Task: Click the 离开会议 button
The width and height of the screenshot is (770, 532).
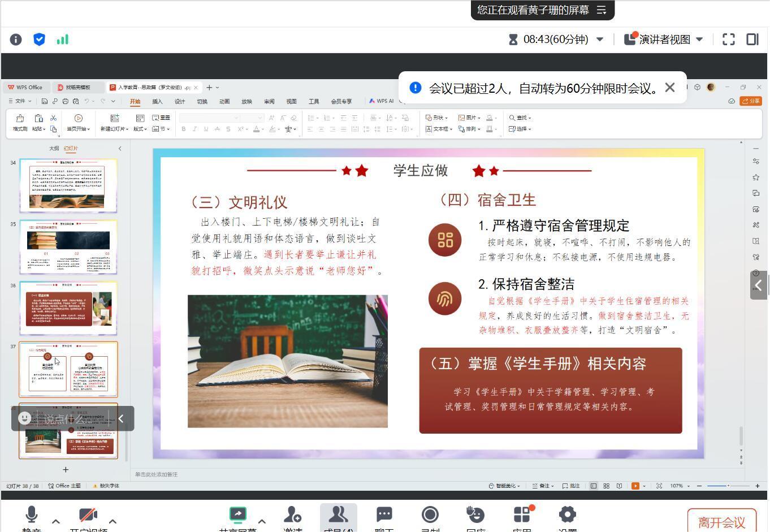Action: point(721,522)
